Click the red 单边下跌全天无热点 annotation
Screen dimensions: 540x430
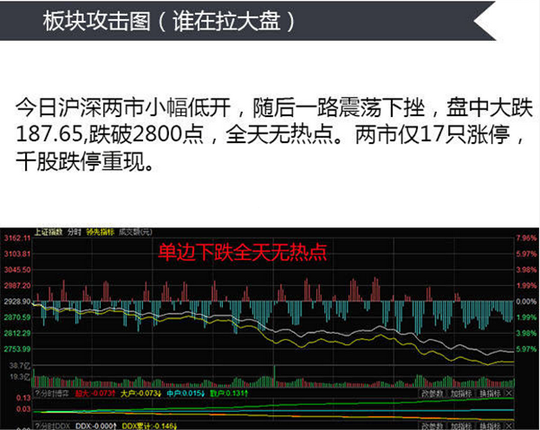[242, 252]
